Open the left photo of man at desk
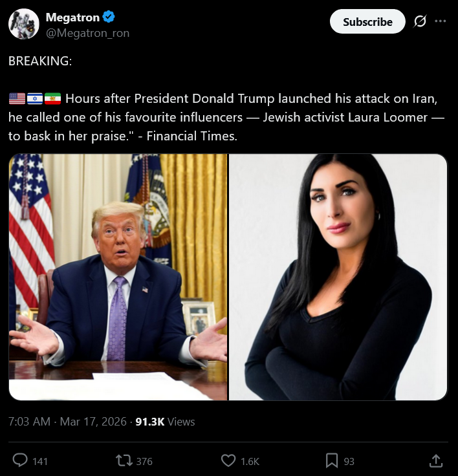 click(x=118, y=277)
